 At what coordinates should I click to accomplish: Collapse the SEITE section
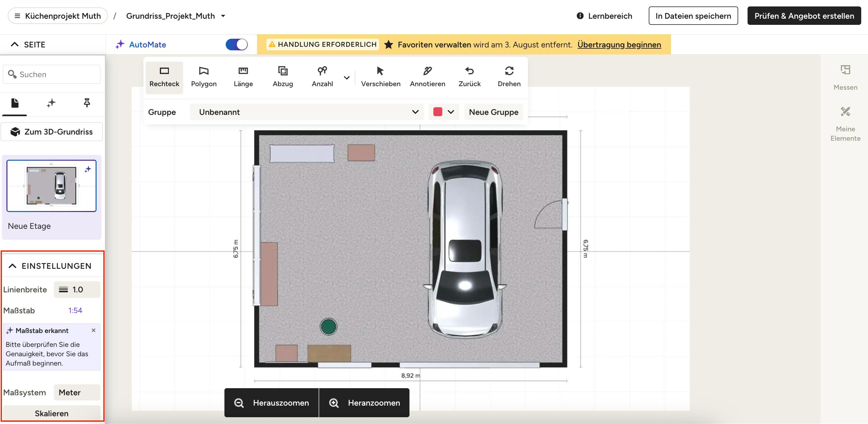pos(15,45)
